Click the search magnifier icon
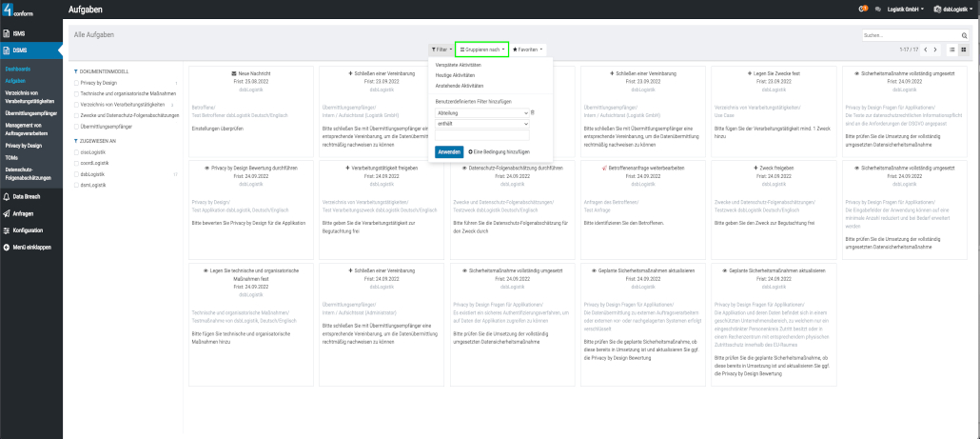Image resolution: width=980 pixels, height=439 pixels. [x=966, y=34]
